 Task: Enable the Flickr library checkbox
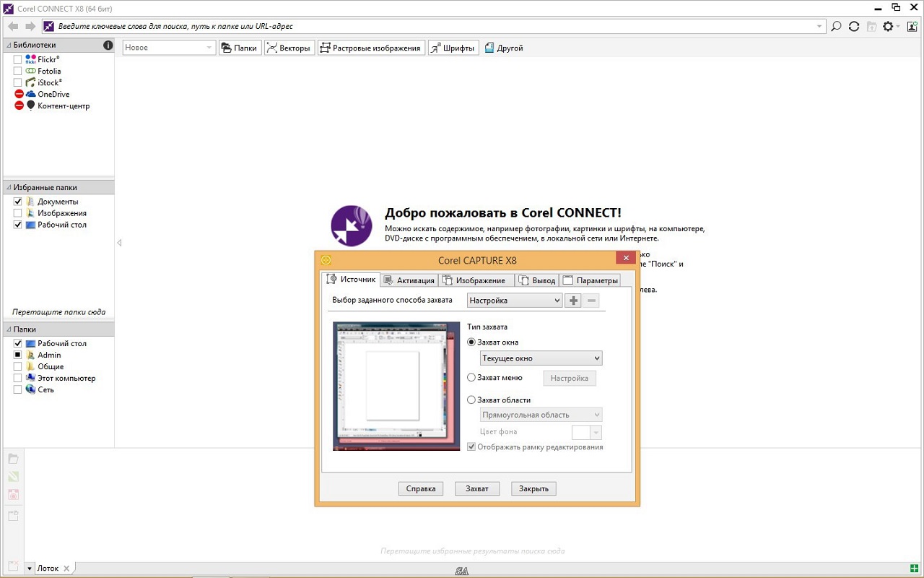coord(18,60)
